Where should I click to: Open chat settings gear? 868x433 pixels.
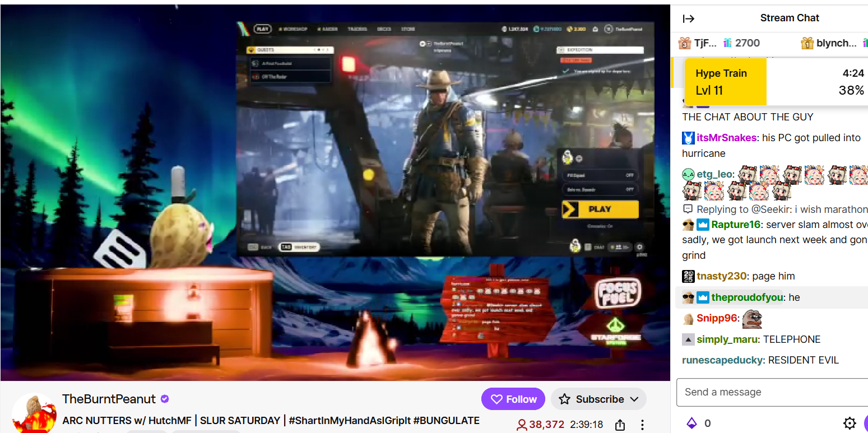point(850,423)
